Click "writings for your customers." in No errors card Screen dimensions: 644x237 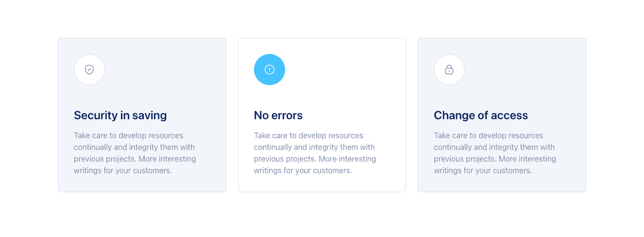(303, 170)
